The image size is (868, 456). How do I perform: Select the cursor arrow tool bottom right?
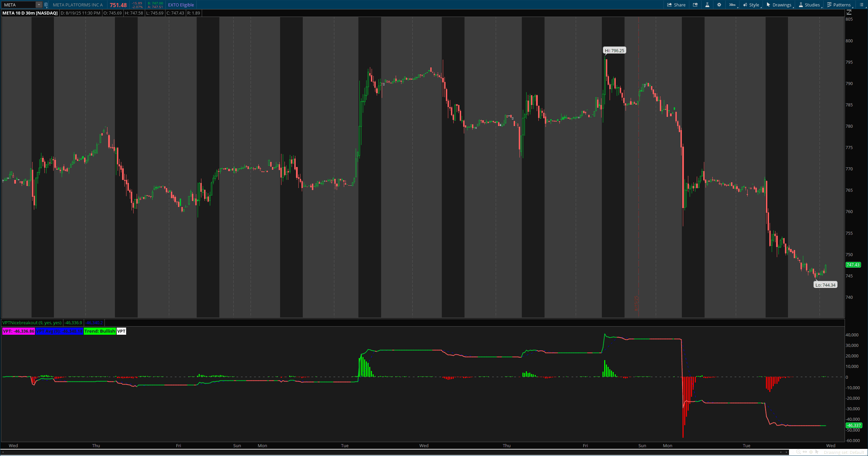point(817,452)
